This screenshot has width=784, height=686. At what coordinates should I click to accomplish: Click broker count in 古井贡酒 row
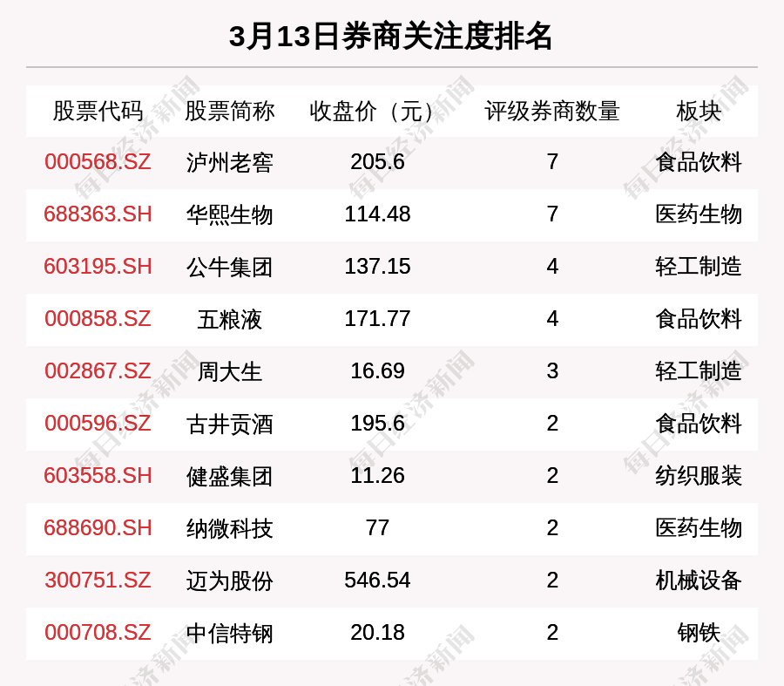(x=552, y=424)
